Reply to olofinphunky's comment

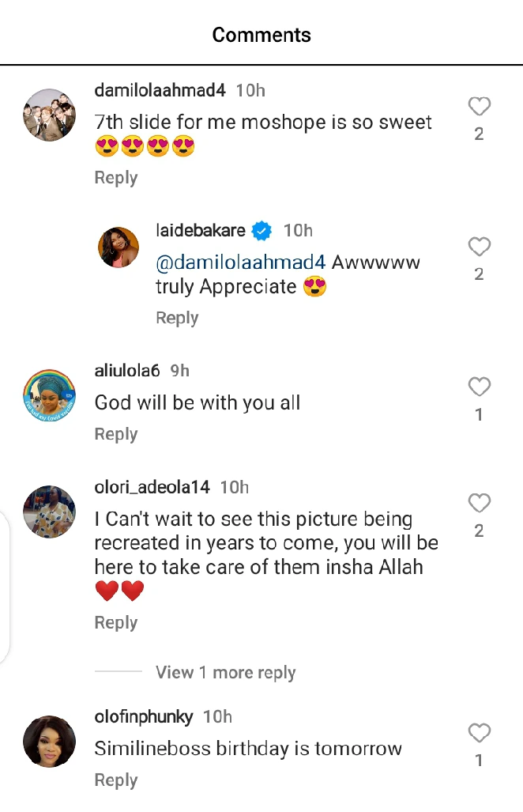click(x=116, y=780)
